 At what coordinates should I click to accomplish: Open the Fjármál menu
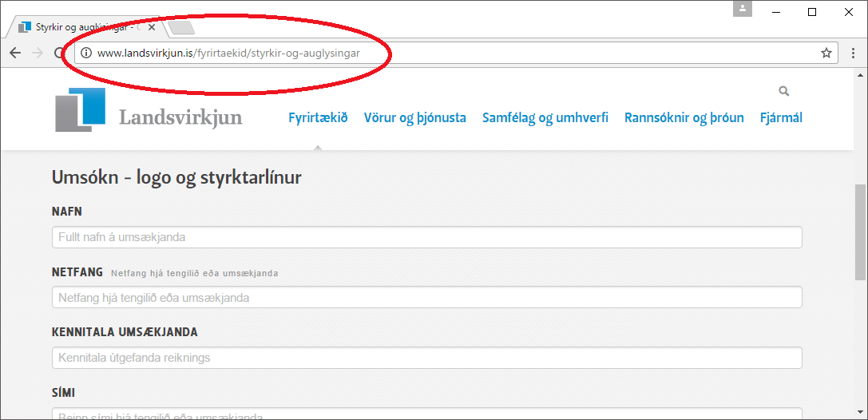click(781, 118)
